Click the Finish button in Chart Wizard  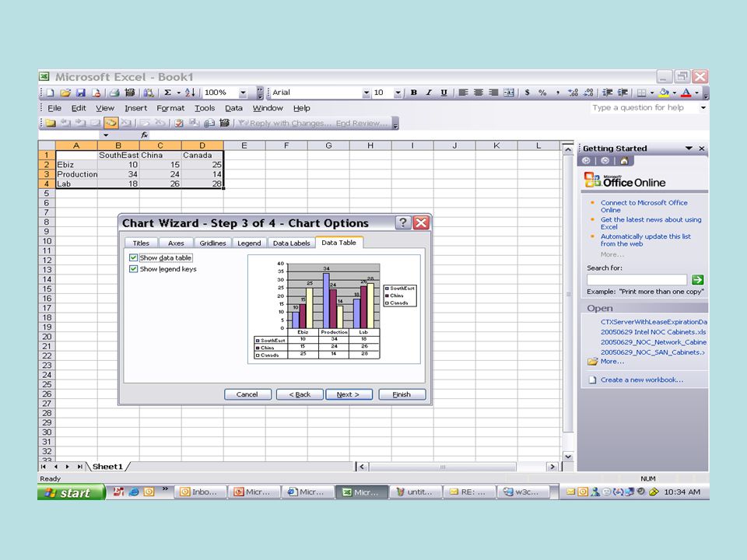point(402,394)
